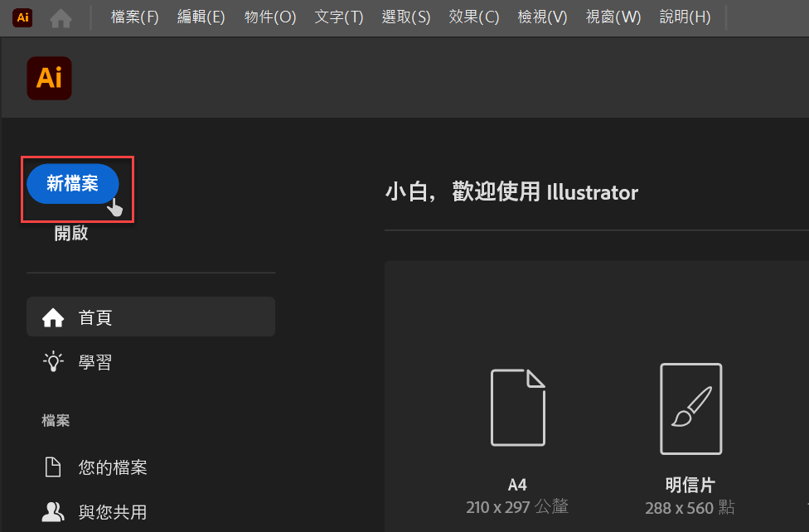Viewport: 809px width, 532px height.
Task: Open the 選取(S) menu
Action: click(x=406, y=17)
